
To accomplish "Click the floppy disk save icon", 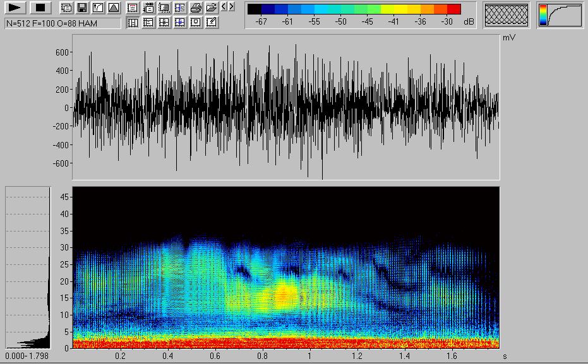I will tap(81, 8).
